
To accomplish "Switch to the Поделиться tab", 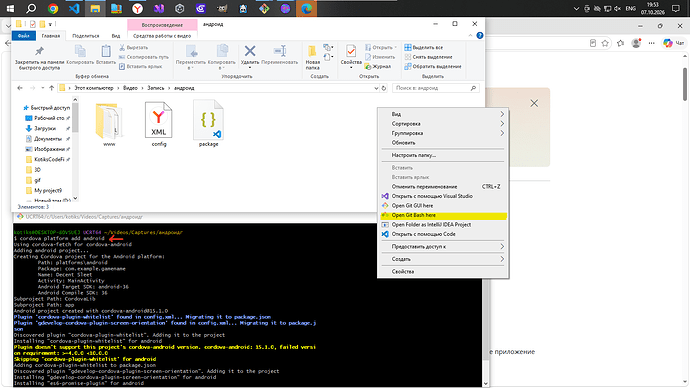I will pyautogui.click(x=86, y=36).
